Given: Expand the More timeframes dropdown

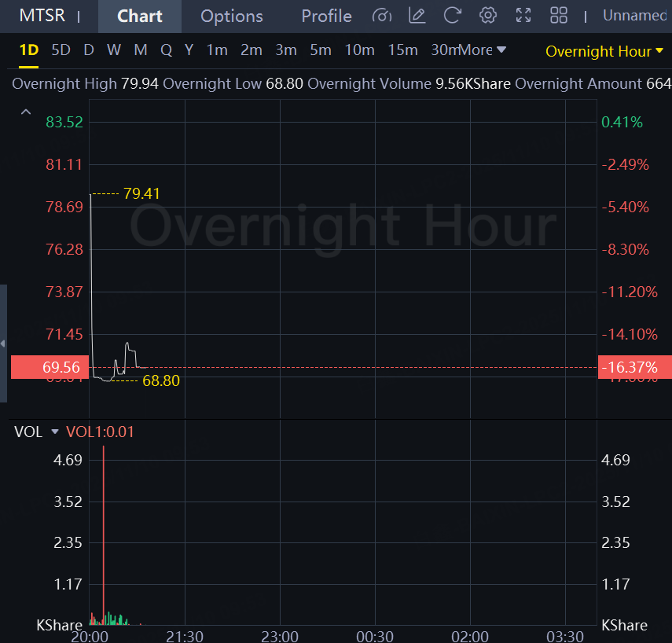Looking at the screenshot, I should click(x=483, y=50).
